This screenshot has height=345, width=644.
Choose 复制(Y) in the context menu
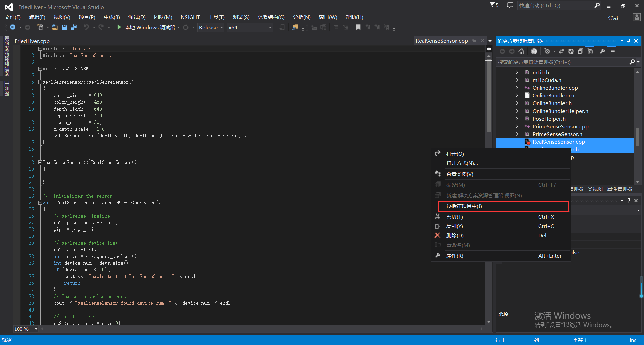tap(501, 226)
